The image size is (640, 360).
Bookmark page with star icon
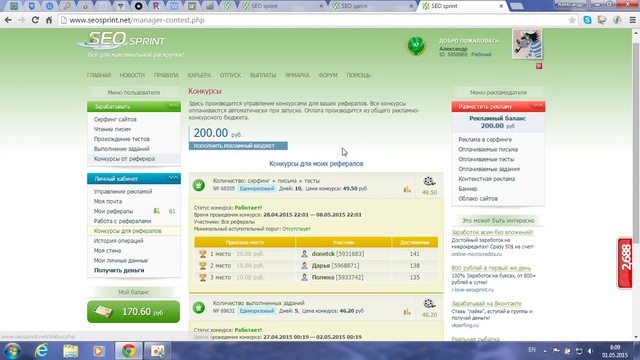click(572, 20)
